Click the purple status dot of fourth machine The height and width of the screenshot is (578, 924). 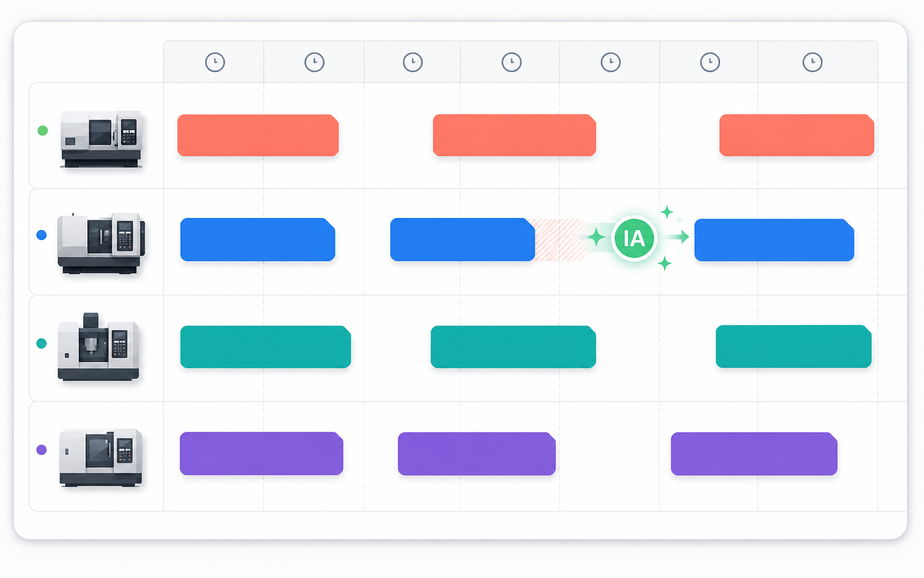click(41, 450)
